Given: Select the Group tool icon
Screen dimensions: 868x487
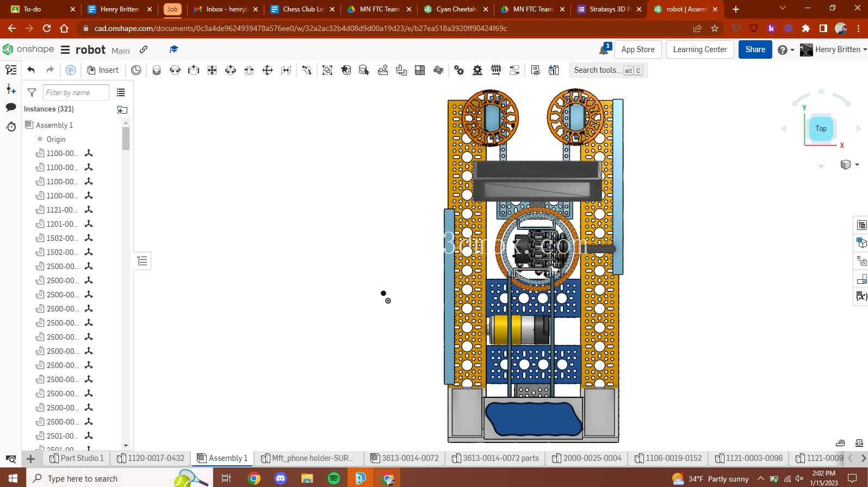Looking at the screenshot, I should (327, 70).
